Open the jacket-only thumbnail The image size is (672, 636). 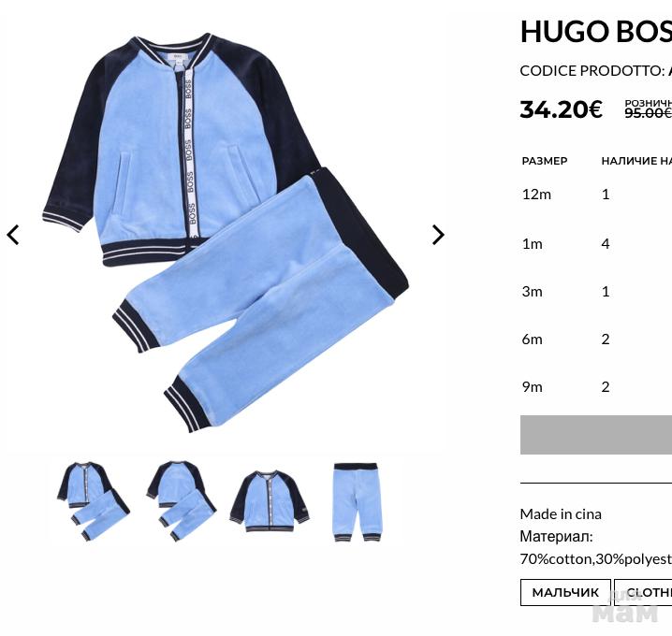coord(270,501)
